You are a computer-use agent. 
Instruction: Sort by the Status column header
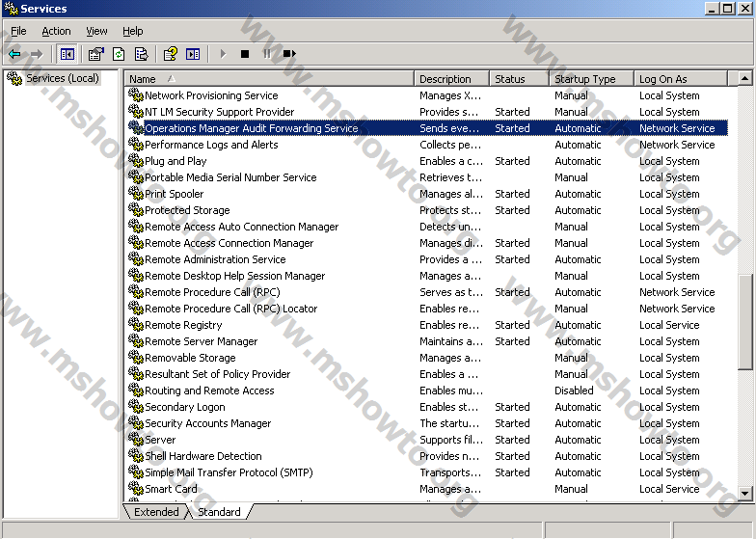pyautogui.click(x=519, y=79)
